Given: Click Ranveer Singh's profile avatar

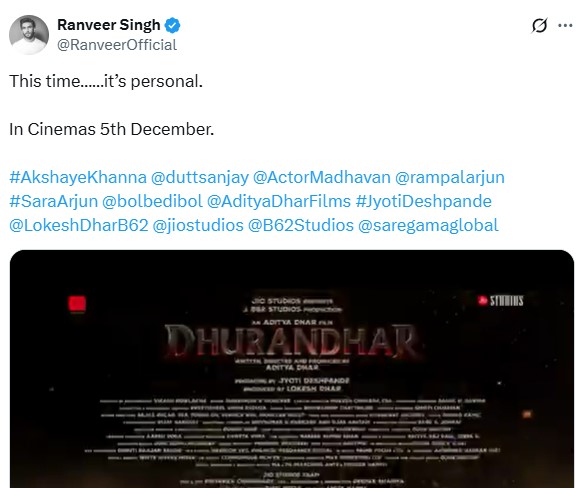Looking at the screenshot, I should (29, 35).
